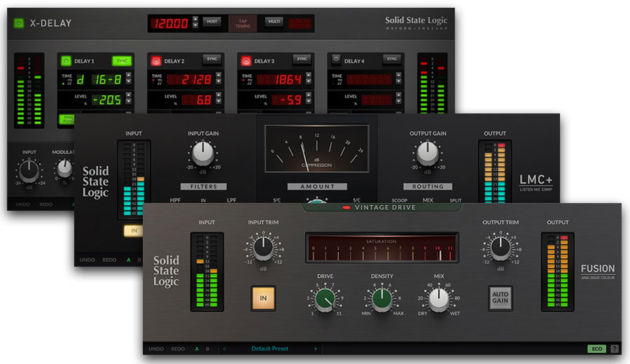Image resolution: width=630 pixels, height=364 pixels.
Task: Click Delay 3 level value -5.9
Action: click(287, 99)
